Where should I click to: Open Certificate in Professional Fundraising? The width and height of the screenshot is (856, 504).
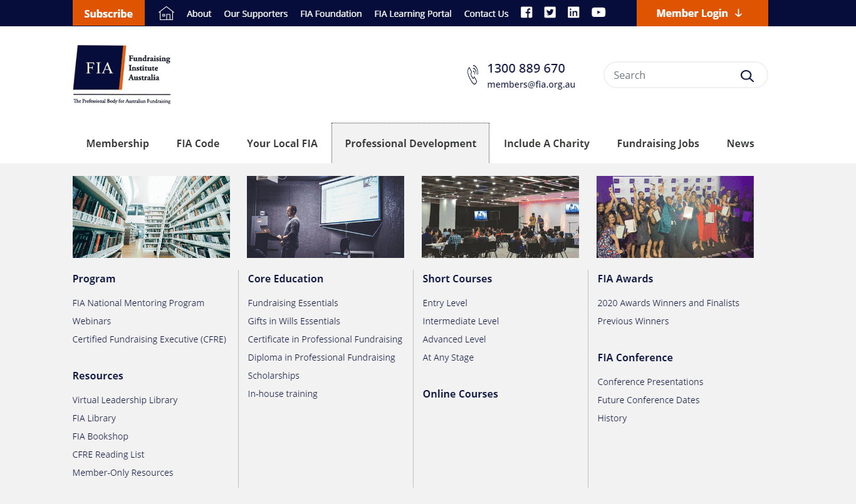pos(325,339)
